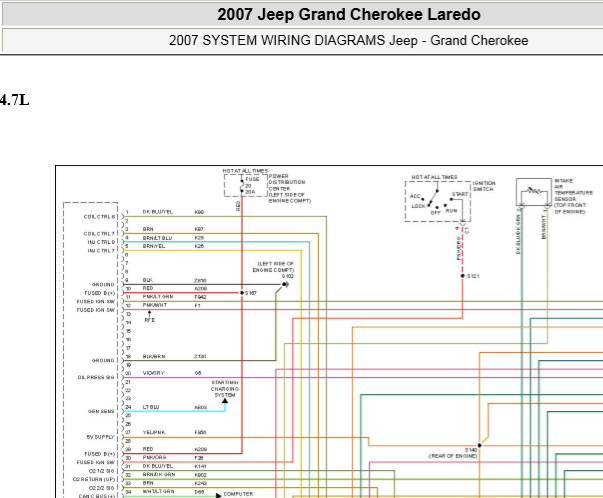Click the 'COIL CTRL 8' pin label

pyautogui.click(x=99, y=217)
